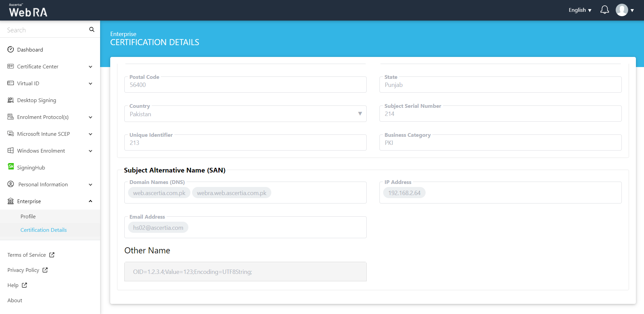644x314 pixels.
Task: Click the Help external link icon
Action: pyautogui.click(x=25, y=285)
